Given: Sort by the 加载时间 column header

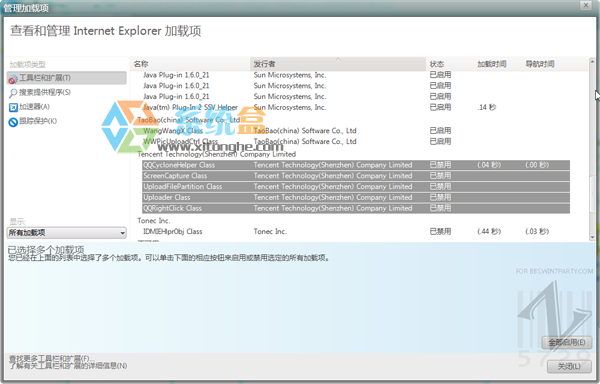Looking at the screenshot, I should coord(498,64).
